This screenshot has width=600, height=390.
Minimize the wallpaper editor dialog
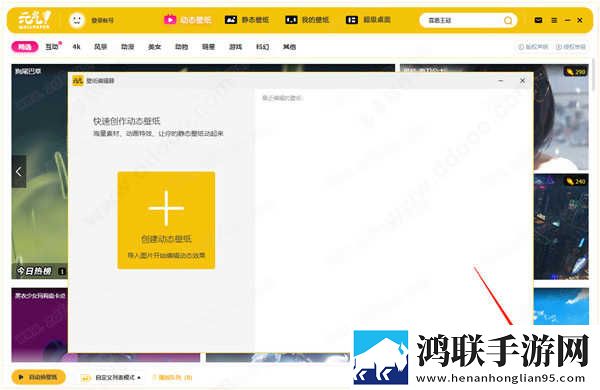[x=501, y=81]
